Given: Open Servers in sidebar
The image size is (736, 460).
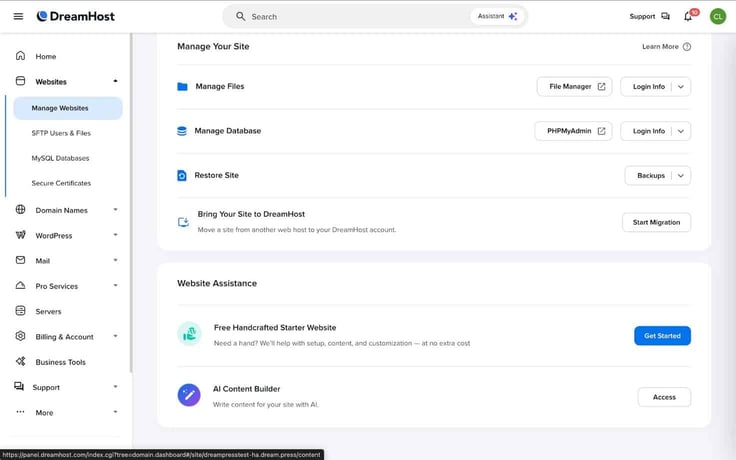Looking at the screenshot, I should [48, 311].
